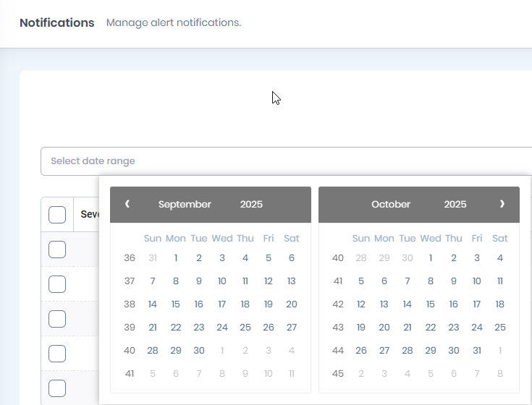The height and width of the screenshot is (405, 532).
Task: Select September 24 in the calendar
Action: (x=222, y=328)
